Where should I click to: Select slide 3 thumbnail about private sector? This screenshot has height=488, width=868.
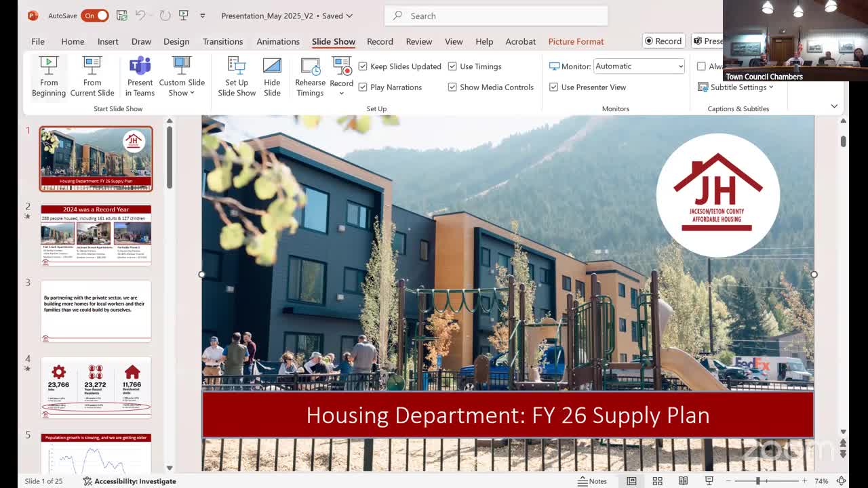coord(96,311)
